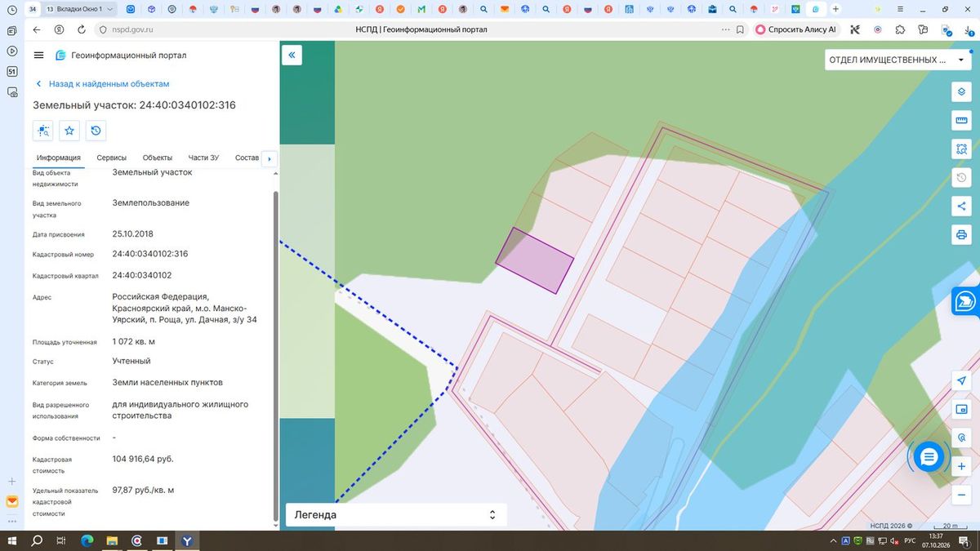Image resolution: width=980 pixels, height=551 pixels.
Task: Click the nspd.gov.ru address bar
Action: 133,29
